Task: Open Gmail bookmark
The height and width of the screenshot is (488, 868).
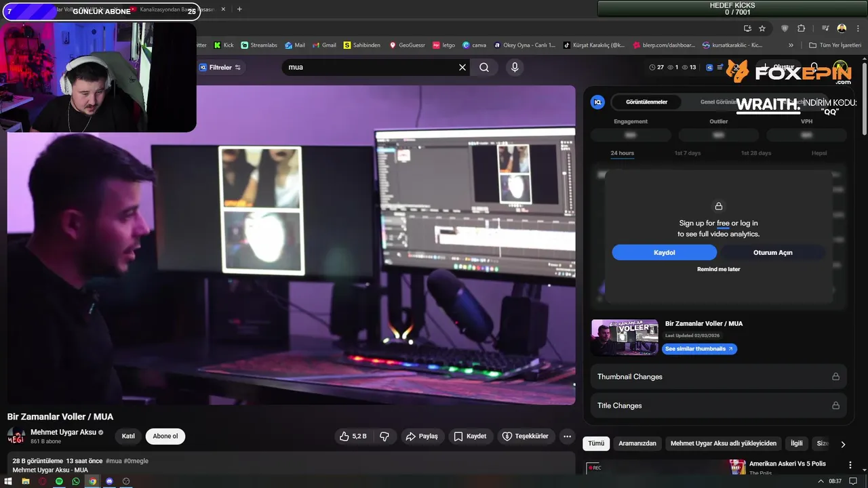Action: pyautogui.click(x=323, y=45)
